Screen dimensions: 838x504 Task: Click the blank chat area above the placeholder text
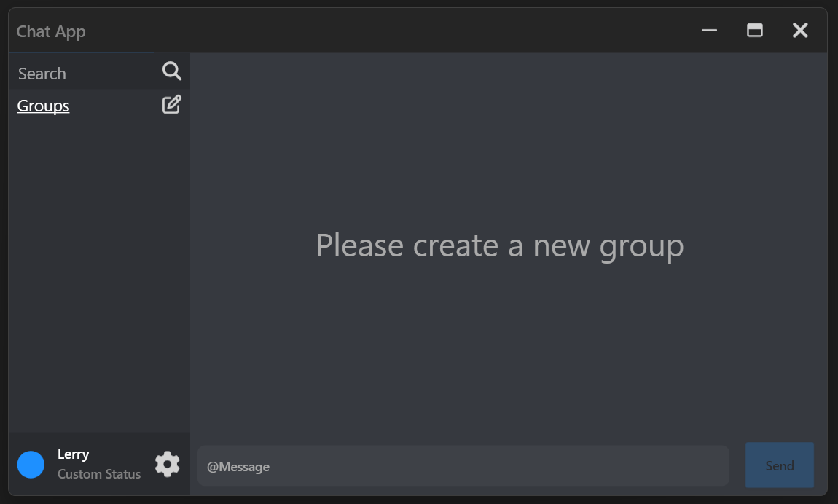point(509,139)
